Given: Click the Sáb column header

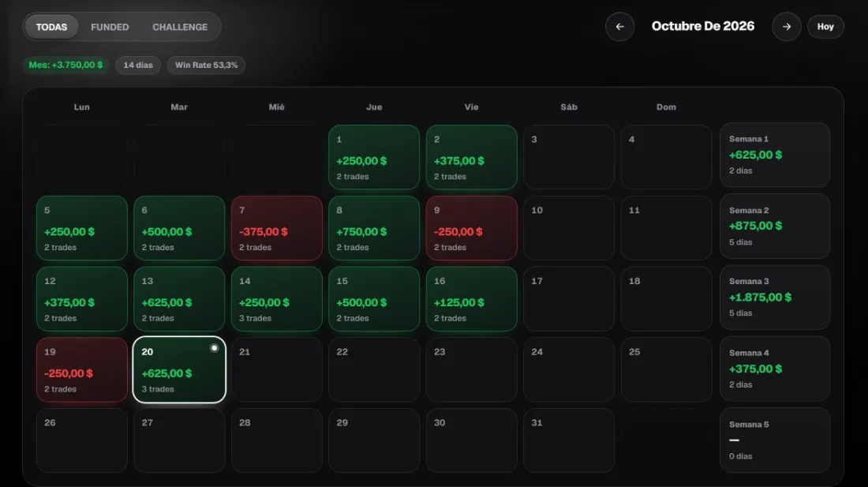Looking at the screenshot, I should tap(568, 107).
